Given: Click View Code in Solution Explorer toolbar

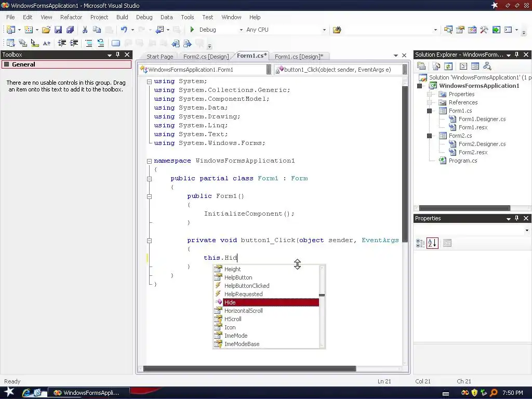Looking at the screenshot, I should pos(463,66).
